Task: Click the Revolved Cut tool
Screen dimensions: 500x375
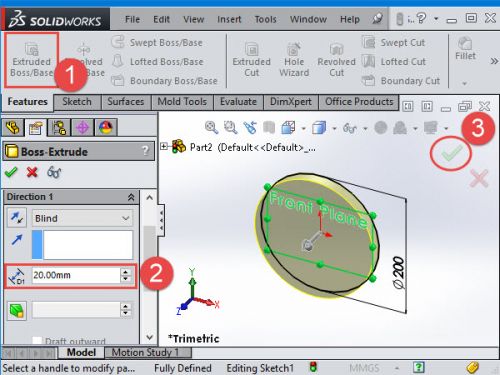Action: pyautogui.click(x=336, y=60)
